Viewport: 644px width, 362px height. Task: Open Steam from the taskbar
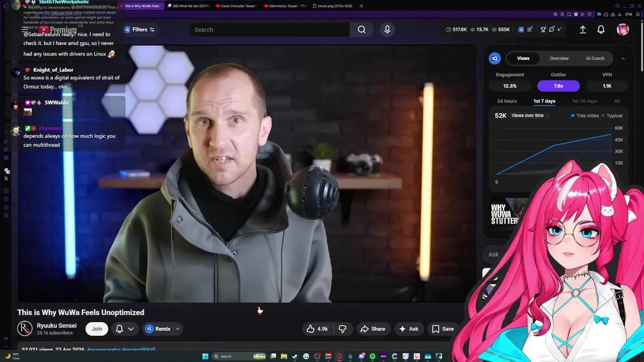tap(295, 356)
